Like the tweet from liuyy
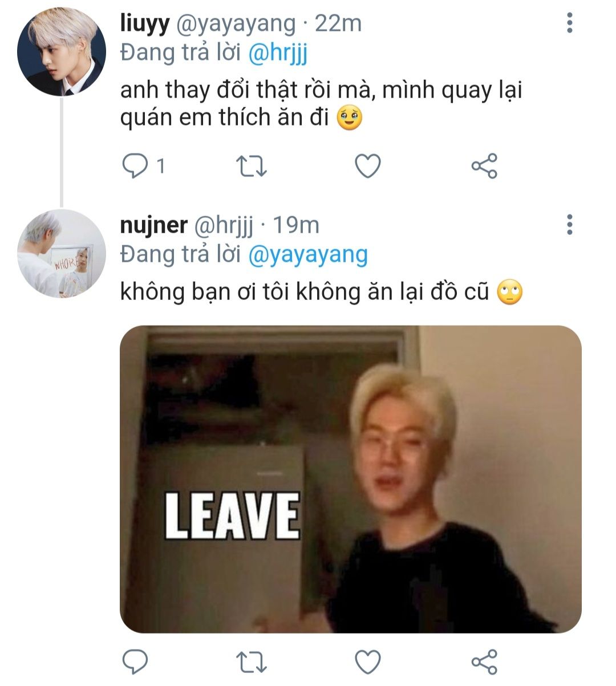616x686 pixels. (x=367, y=166)
